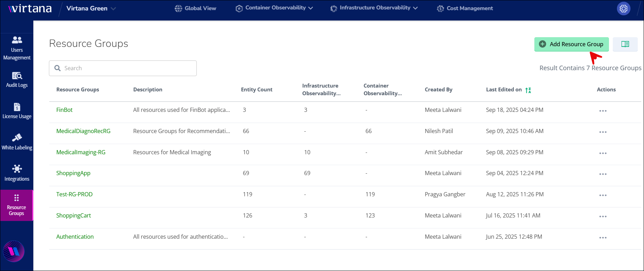Open Audit Logs from sidebar
The height and width of the screenshot is (271, 644).
click(17, 80)
